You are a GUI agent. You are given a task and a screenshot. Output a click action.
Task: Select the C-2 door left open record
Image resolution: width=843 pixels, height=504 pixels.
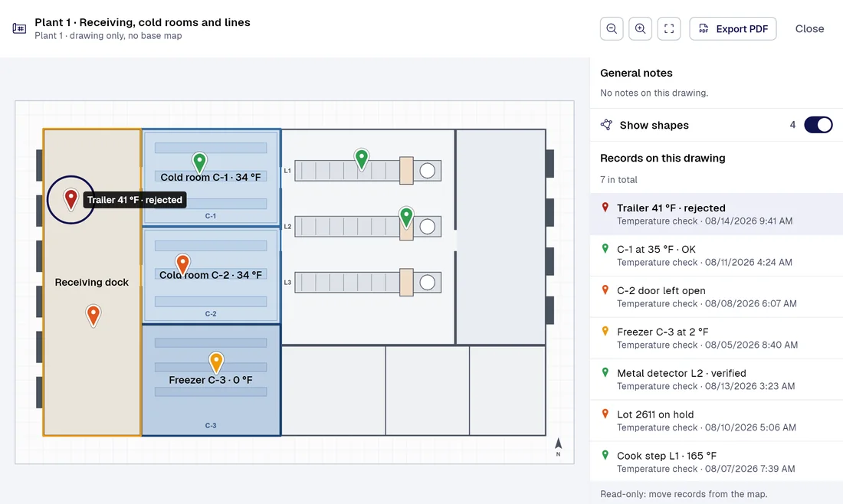coord(716,296)
